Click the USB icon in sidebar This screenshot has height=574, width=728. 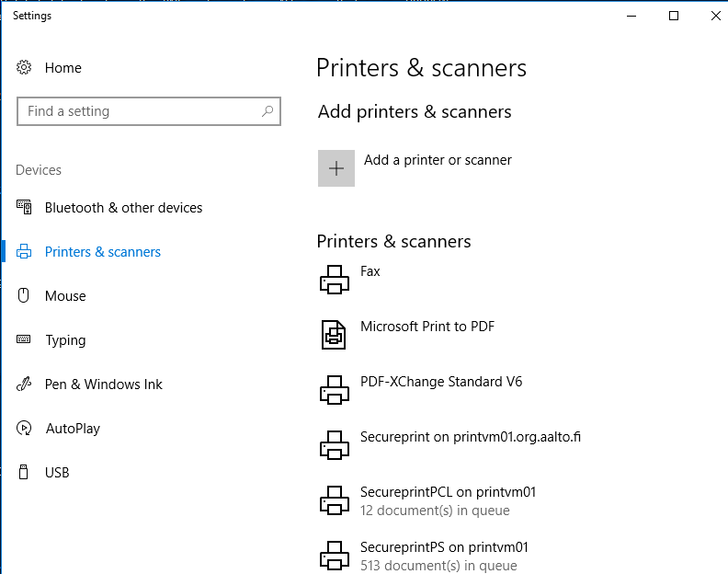click(25, 473)
